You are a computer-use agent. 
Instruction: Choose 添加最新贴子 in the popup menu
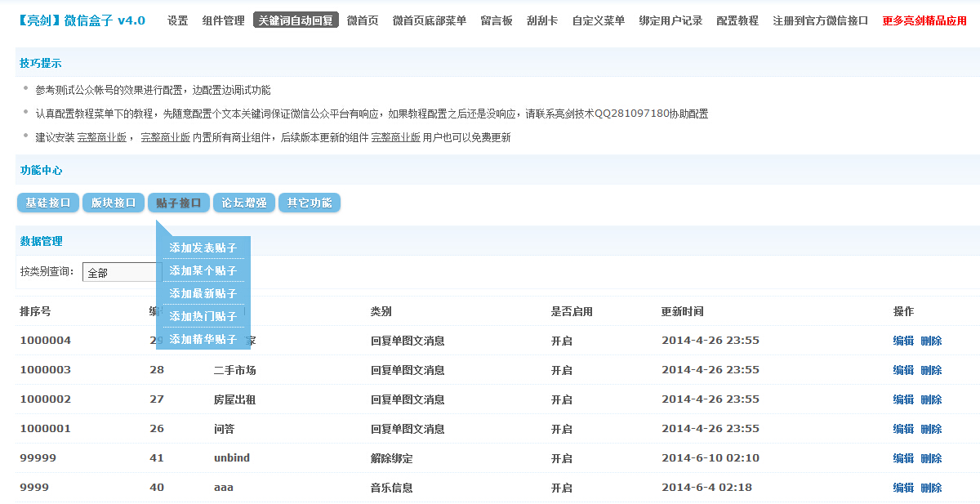point(203,293)
